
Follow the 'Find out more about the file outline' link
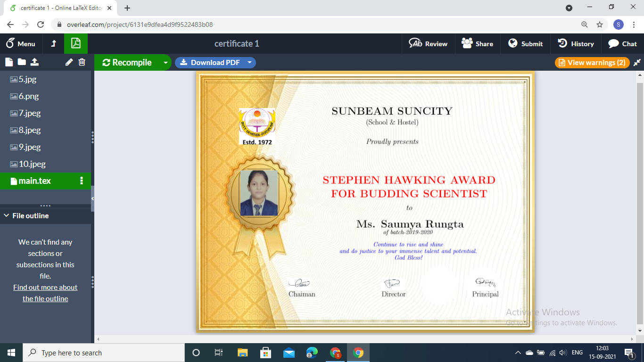click(x=45, y=293)
